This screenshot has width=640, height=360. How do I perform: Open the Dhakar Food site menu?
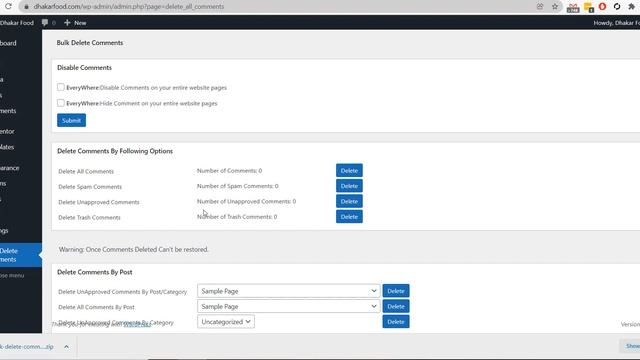pos(17,23)
